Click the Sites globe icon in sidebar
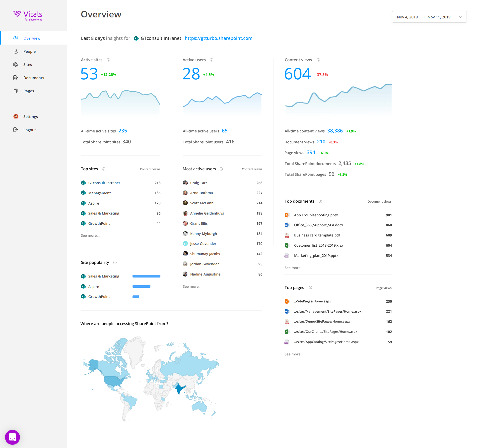The image size is (477, 448). point(16,64)
